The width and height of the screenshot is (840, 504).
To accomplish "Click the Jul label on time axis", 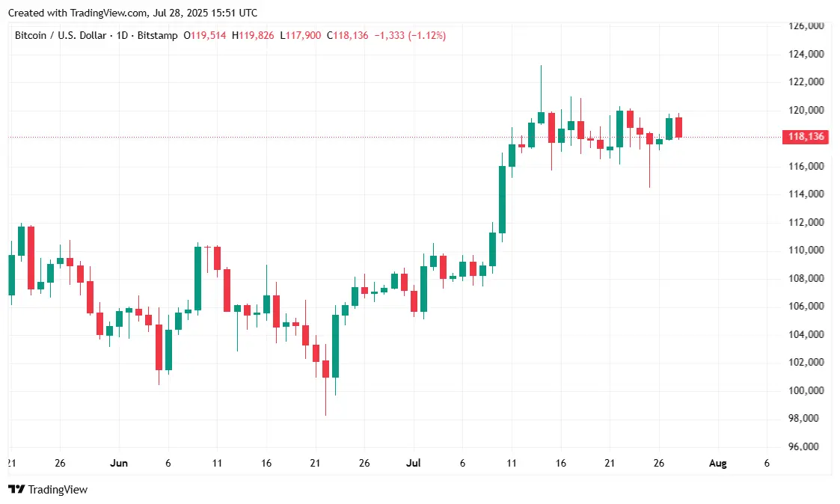I will 413,464.
